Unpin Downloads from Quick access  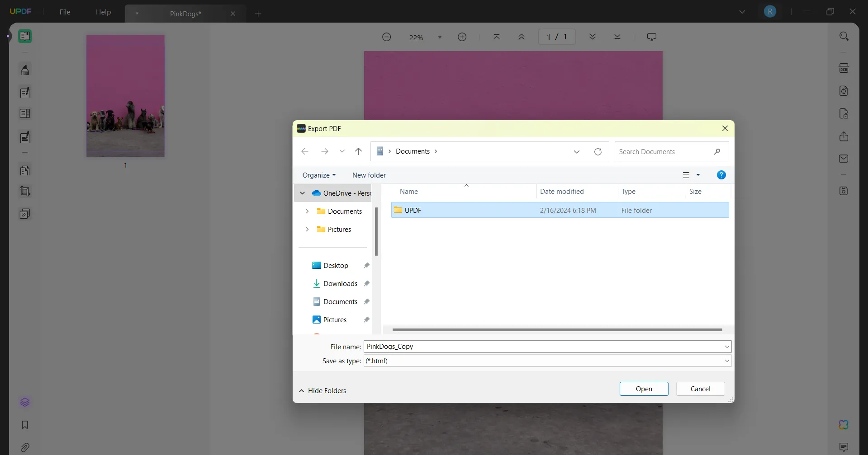(367, 283)
